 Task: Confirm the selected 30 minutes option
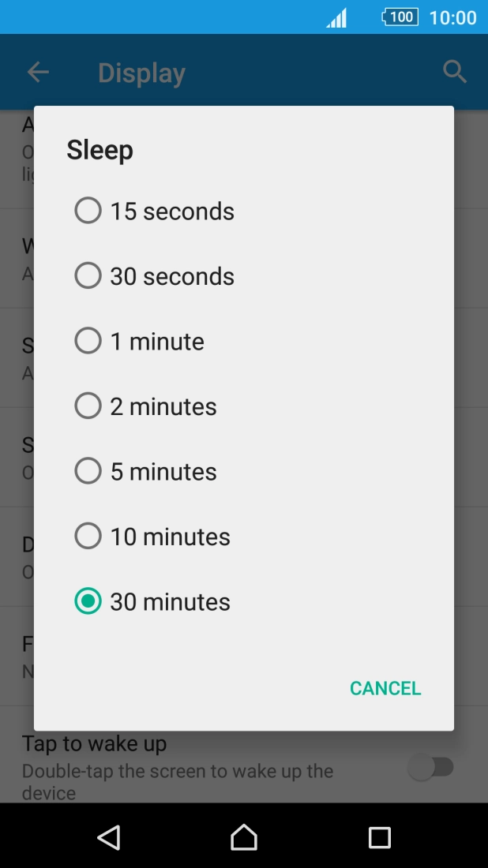[x=150, y=601]
